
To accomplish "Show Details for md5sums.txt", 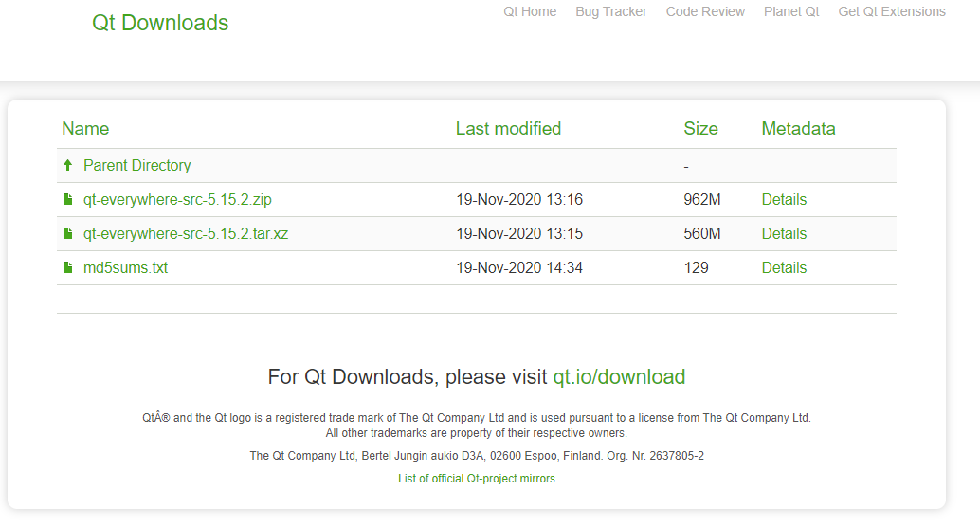I will click(784, 268).
